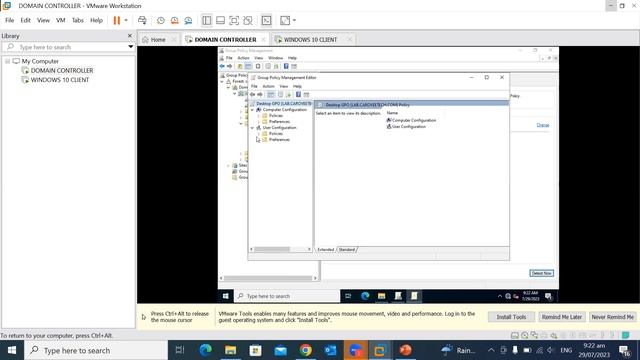The width and height of the screenshot is (640, 360).
Task: Open Library search dropdown arrow
Action: (131, 47)
